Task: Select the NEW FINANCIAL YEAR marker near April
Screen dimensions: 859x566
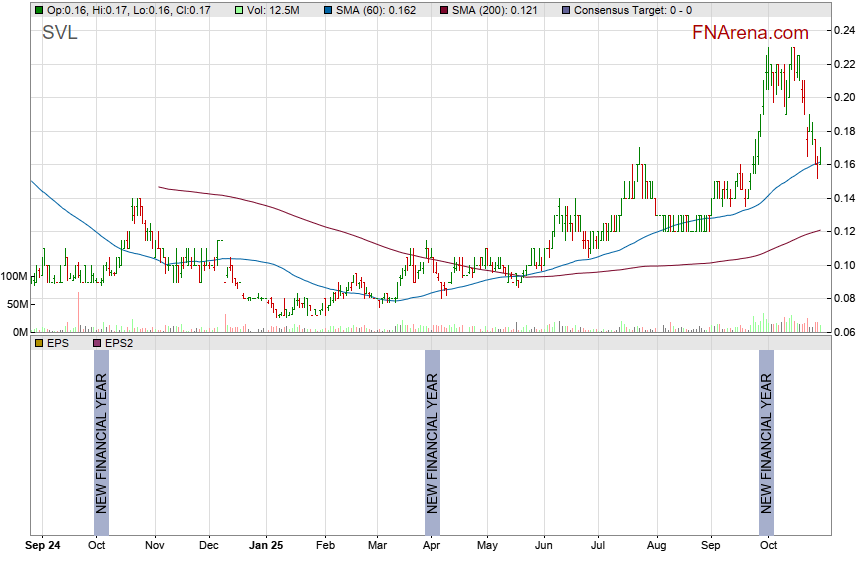Action: click(432, 442)
